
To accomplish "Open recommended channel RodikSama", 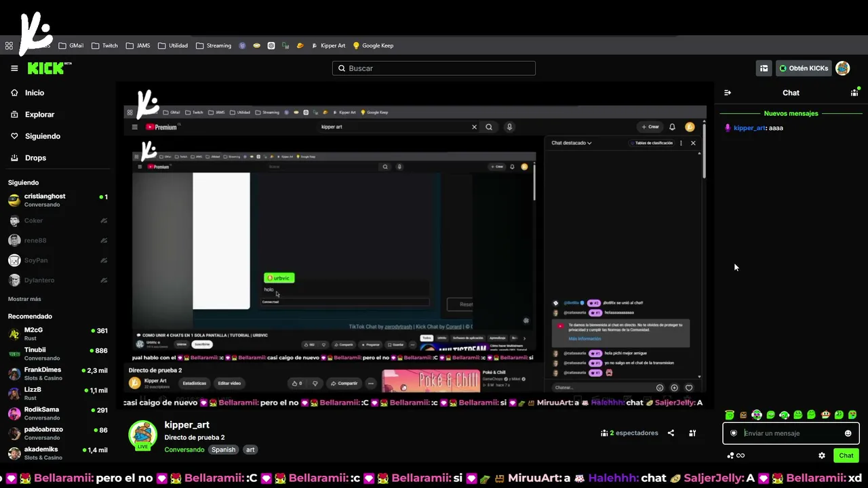I will [58, 413].
